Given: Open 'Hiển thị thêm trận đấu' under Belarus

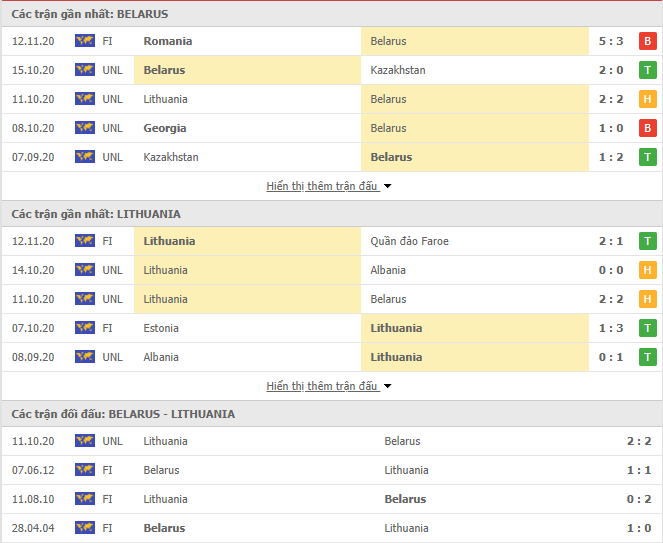Looking at the screenshot, I should 322,186.
